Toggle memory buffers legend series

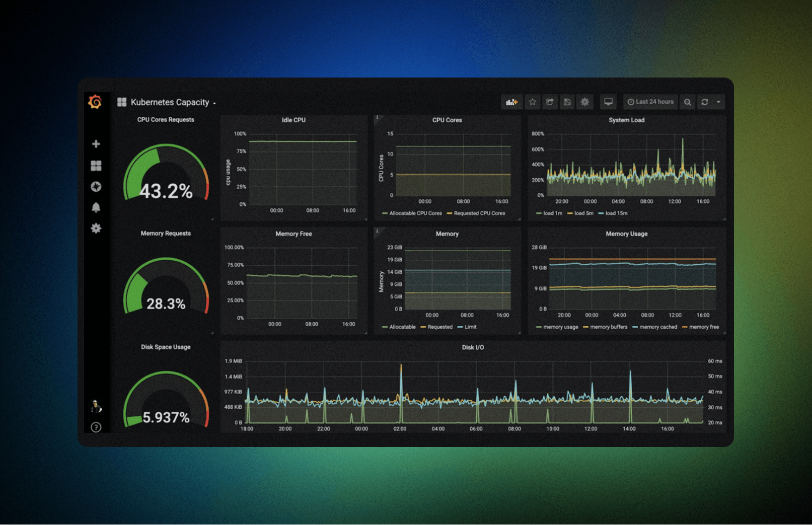point(606,327)
